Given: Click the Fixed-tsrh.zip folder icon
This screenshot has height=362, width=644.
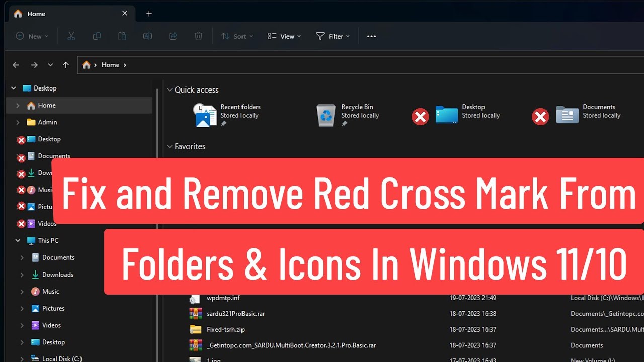Looking at the screenshot, I should coord(196,329).
